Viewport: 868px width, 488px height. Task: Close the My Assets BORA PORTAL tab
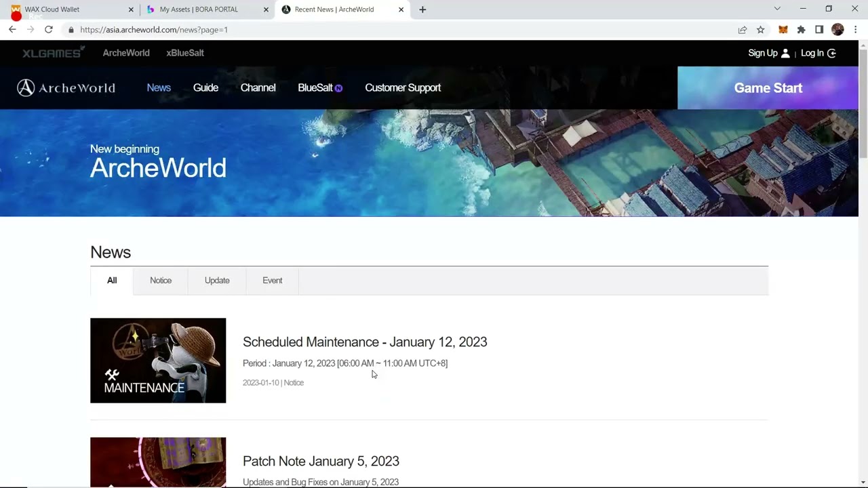266,9
